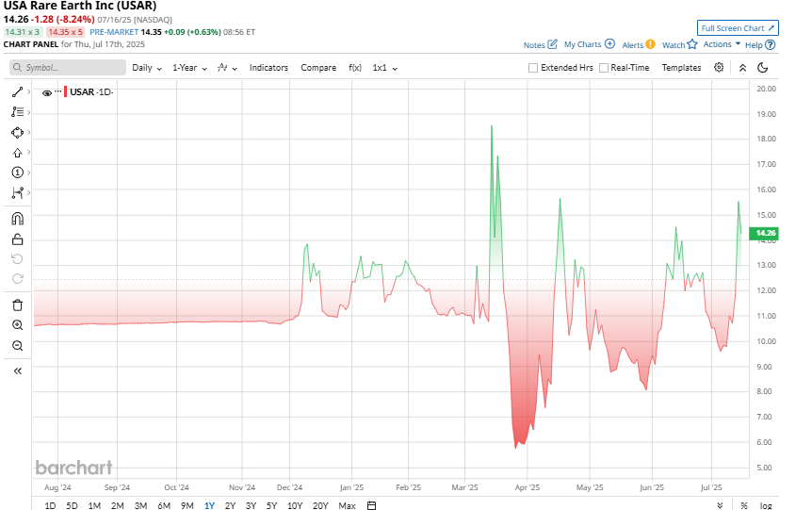The image size is (812, 510).
Task: Toggle log scale
Action: click(x=766, y=505)
